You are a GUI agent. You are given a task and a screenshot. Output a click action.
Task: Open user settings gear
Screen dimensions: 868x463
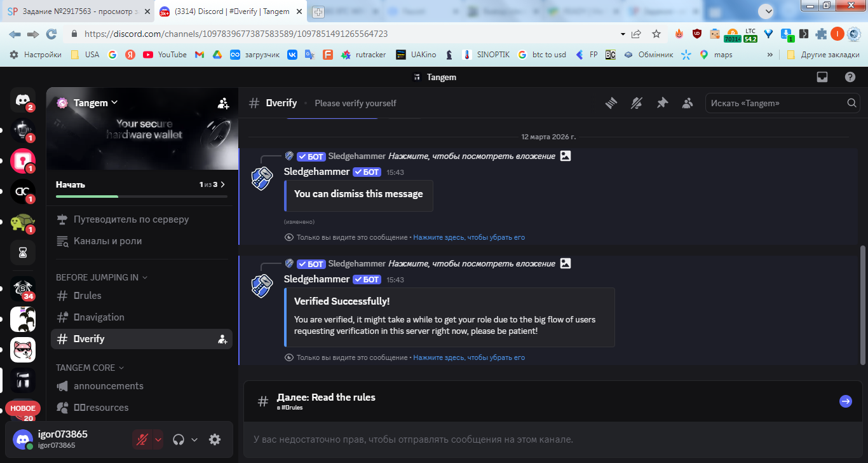point(215,439)
